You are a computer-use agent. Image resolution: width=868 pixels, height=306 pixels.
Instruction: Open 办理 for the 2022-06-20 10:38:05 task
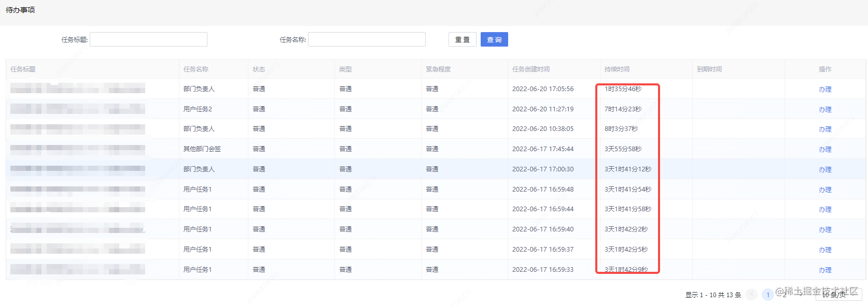(825, 129)
